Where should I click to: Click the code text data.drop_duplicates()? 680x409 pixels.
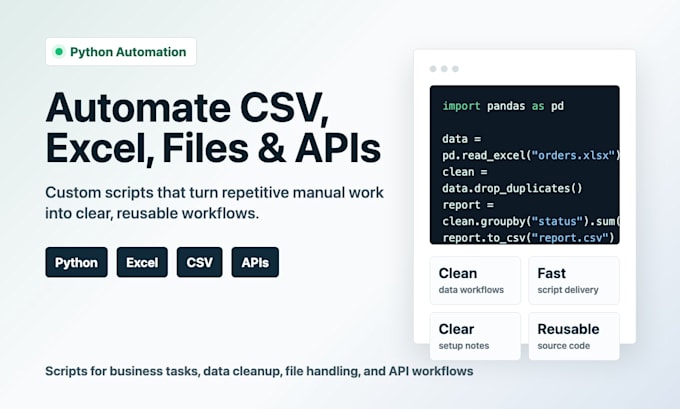[x=512, y=188]
